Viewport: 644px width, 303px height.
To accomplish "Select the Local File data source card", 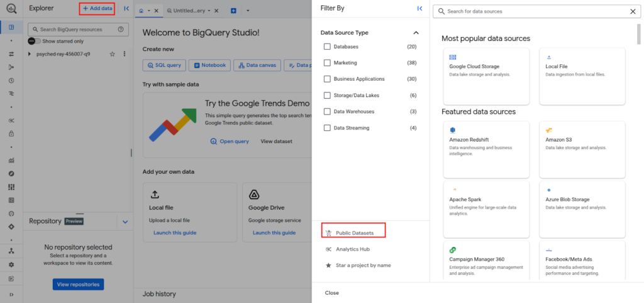I will [582, 76].
